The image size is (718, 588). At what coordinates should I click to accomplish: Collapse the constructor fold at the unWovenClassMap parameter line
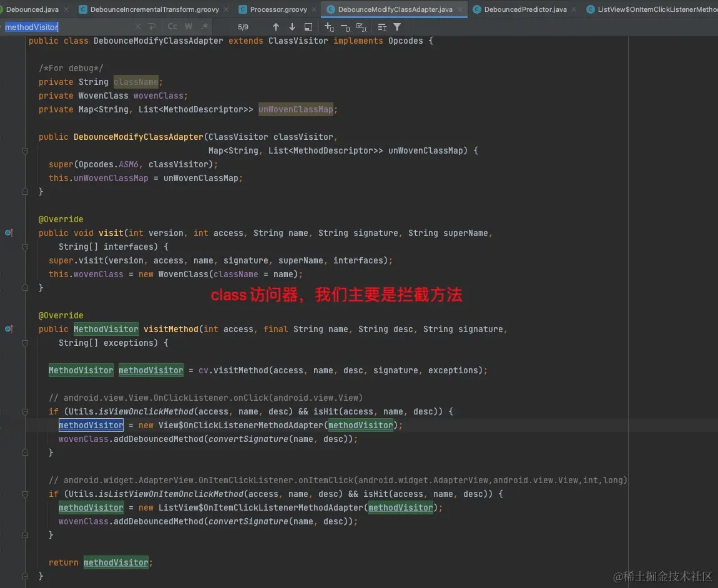click(x=25, y=150)
